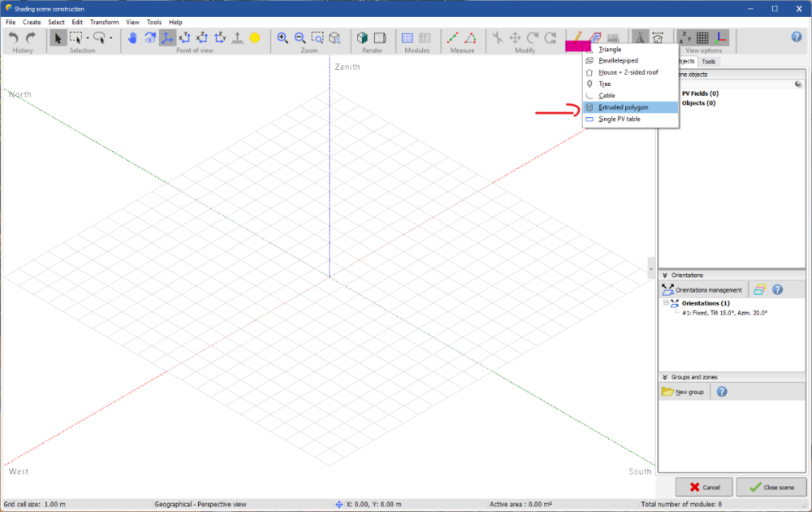Screen dimensions: 812x512
Task: Click the Orientations management button
Action: 702,289
